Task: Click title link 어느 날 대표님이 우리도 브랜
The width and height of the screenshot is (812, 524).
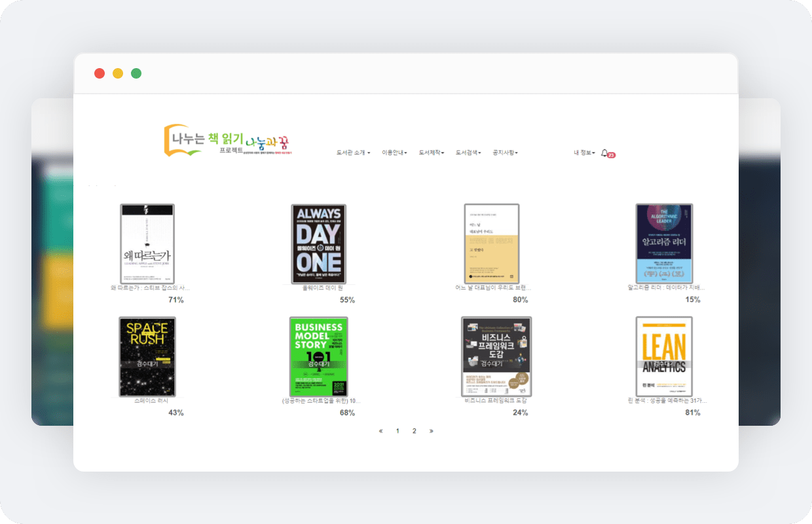Action: click(x=493, y=288)
